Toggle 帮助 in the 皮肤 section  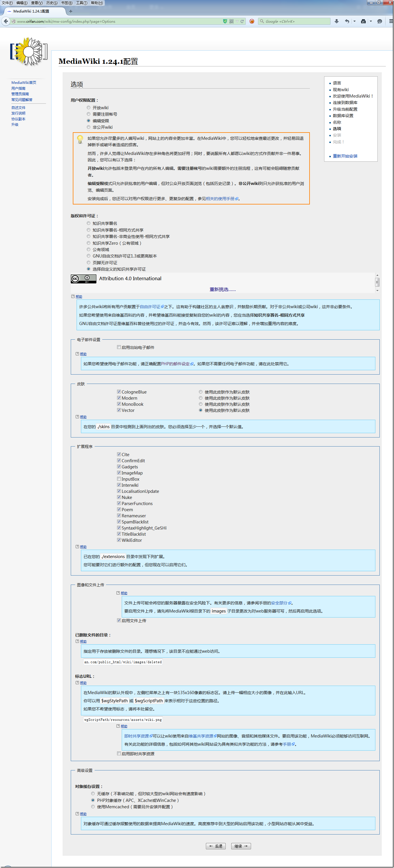(x=83, y=417)
